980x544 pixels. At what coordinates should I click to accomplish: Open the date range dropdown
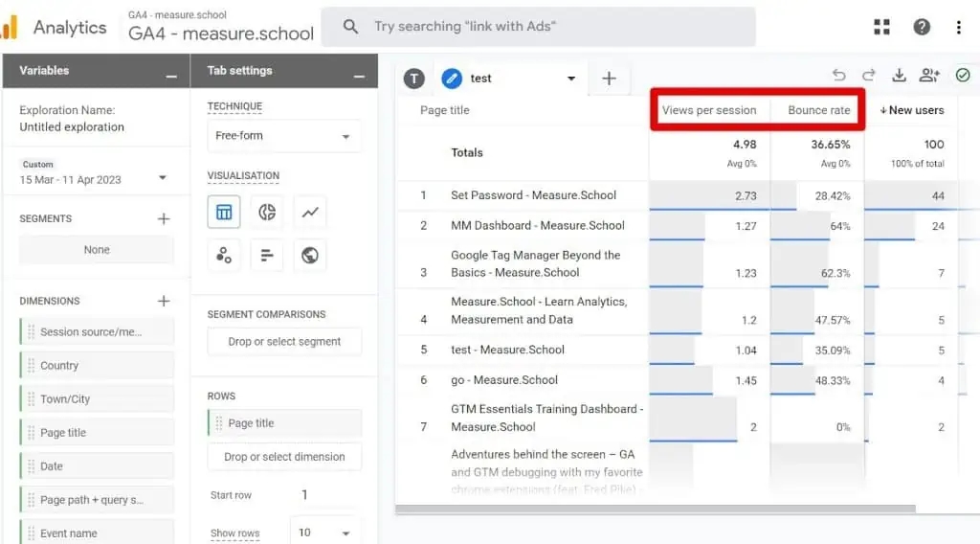pyautogui.click(x=163, y=177)
